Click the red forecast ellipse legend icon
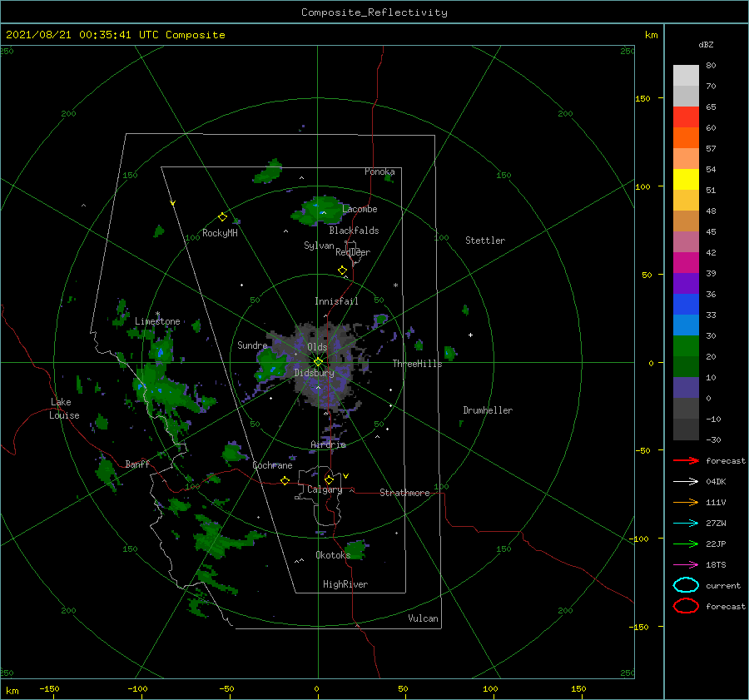Viewport: 749px width, 700px height. tap(686, 606)
